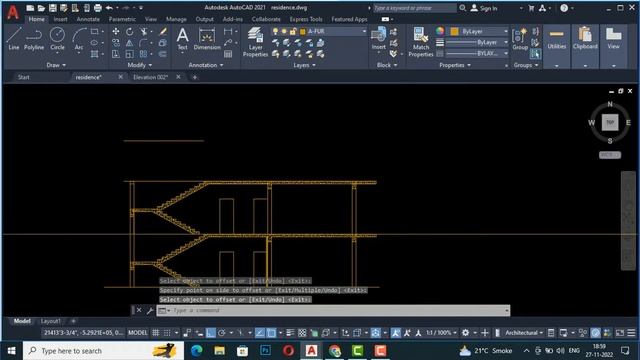Open annotation scale 1:1 / 100% dropdown
Image resolution: width=640 pixels, height=360 pixels.
[x=441, y=333]
